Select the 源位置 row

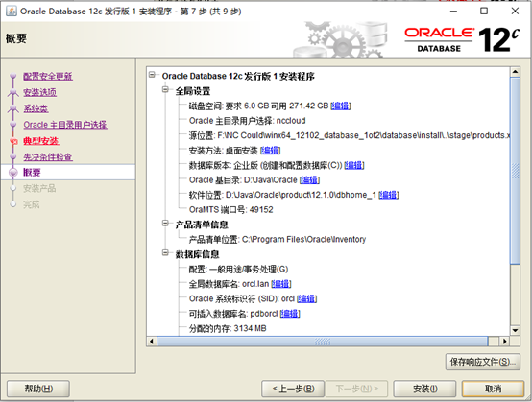point(350,135)
